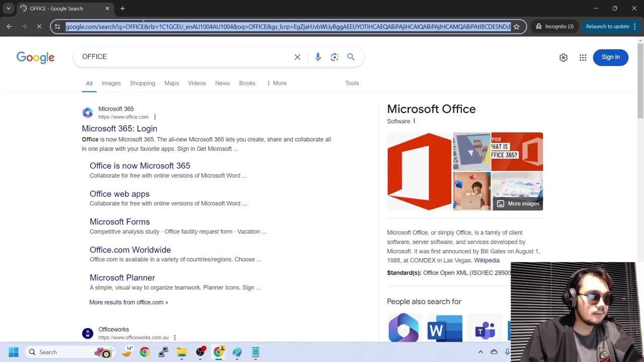
Task: Click Windows taskbar Search box
Action: tap(69, 352)
